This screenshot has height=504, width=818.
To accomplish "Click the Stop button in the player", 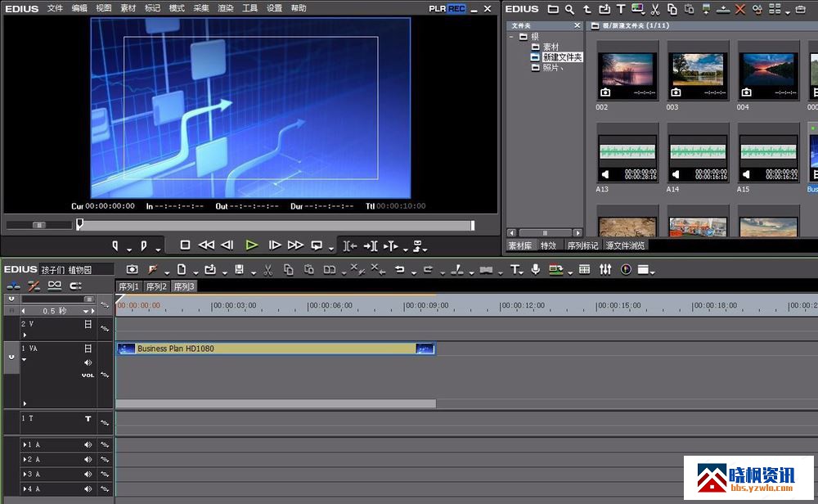I will coord(185,245).
